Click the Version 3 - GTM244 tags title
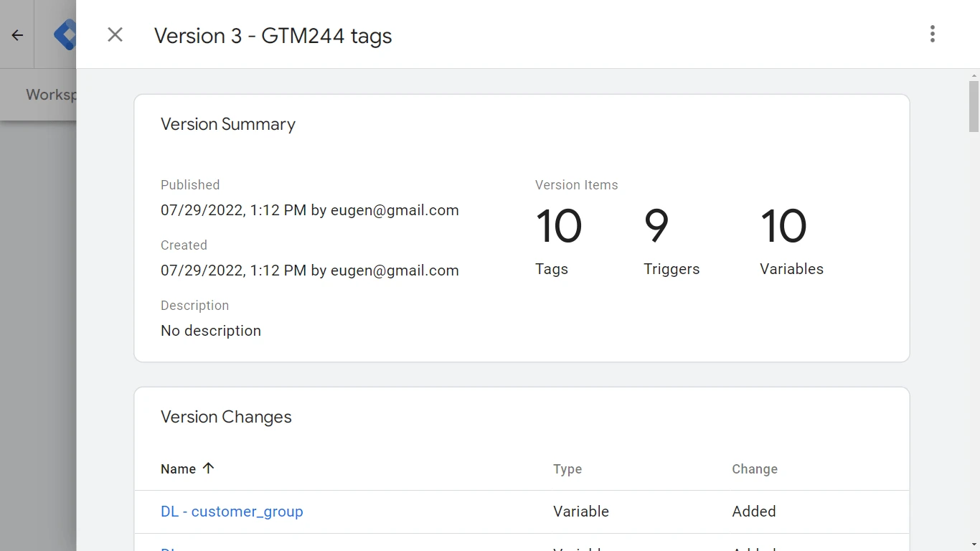This screenshot has height=551, width=980. pos(273,36)
